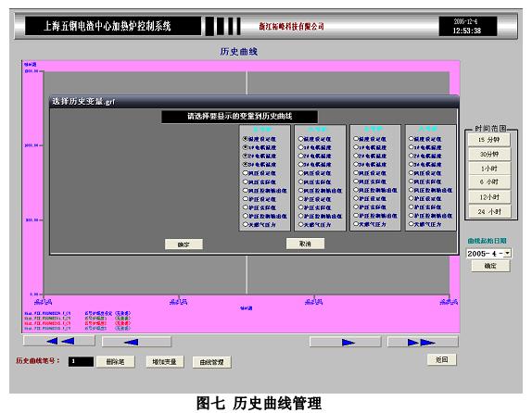
Task: Click the 15 分钟 time range button
Action: tap(489, 140)
